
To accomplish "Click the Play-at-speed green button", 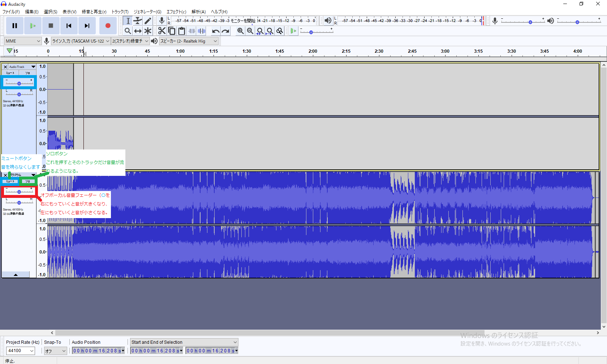I will [293, 31].
